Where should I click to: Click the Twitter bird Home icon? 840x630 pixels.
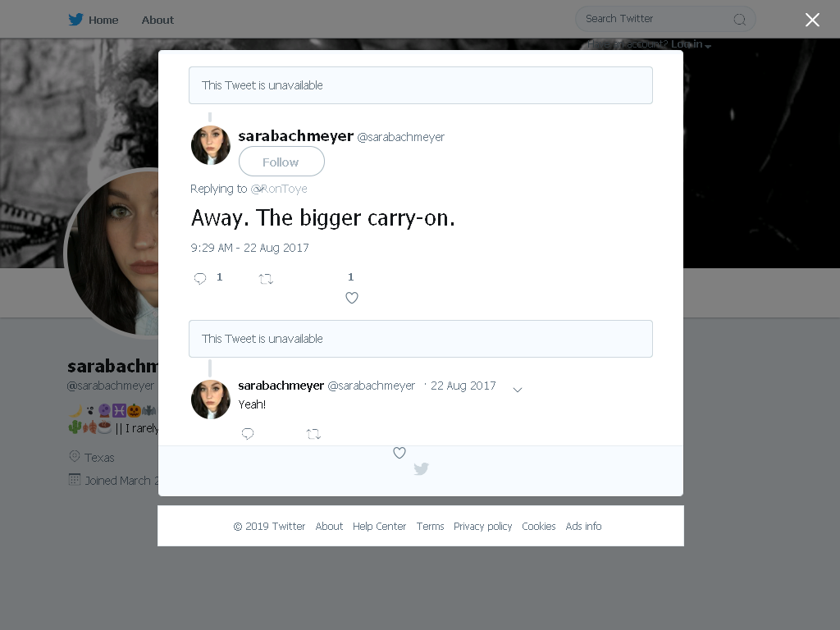[x=75, y=20]
